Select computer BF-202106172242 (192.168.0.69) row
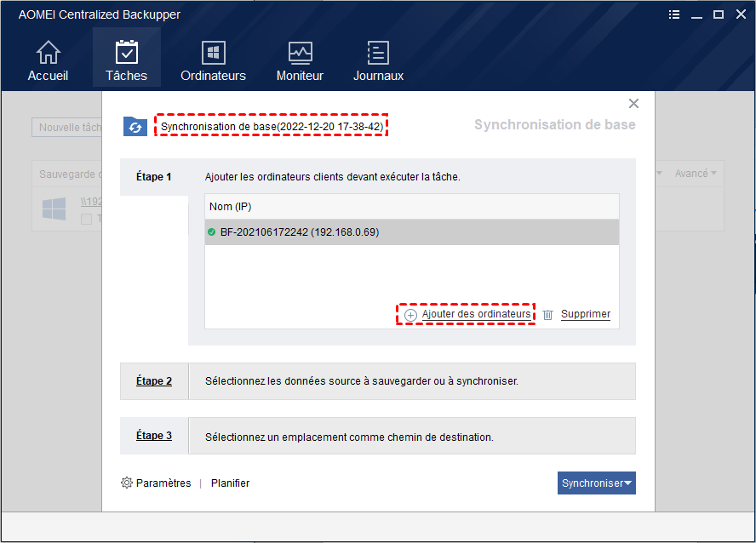This screenshot has height=543, width=756. pos(412,232)
